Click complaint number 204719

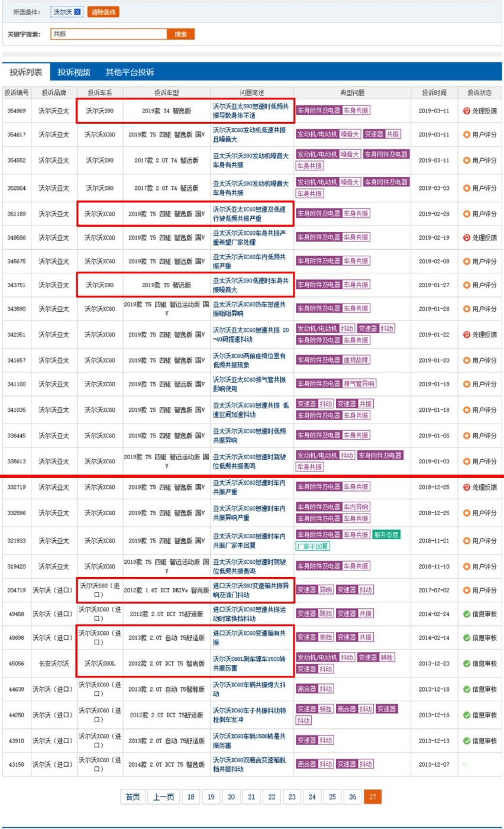tap(17, 590)
